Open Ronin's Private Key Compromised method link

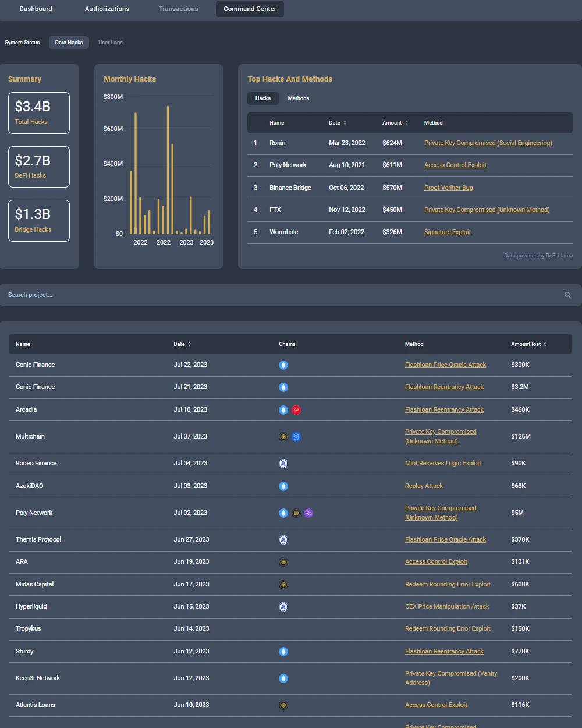point(488,143)
